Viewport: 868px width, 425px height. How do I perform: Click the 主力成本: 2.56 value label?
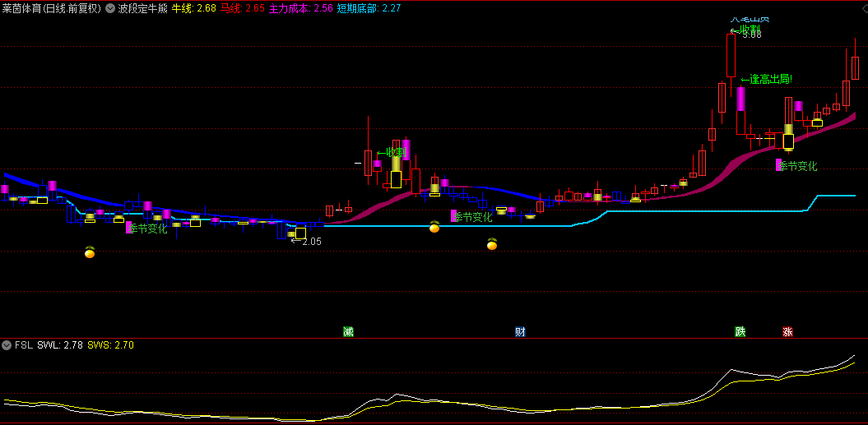point(301,8)
